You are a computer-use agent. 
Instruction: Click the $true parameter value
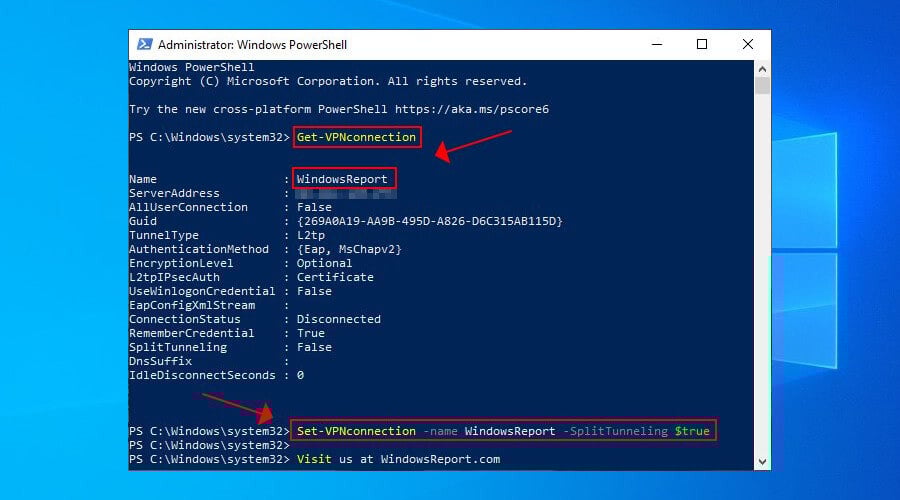click(x=692, y=431)
